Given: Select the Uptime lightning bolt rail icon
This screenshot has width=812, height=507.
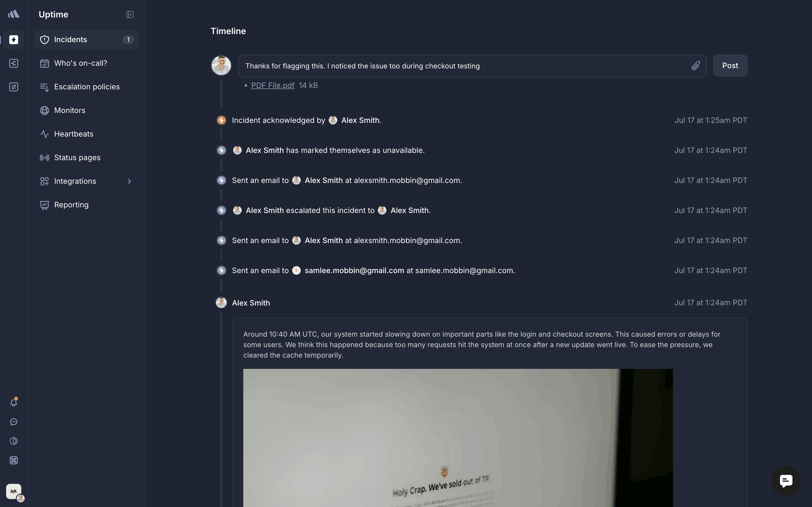Looking at the screenshot, I should [14, 40].
